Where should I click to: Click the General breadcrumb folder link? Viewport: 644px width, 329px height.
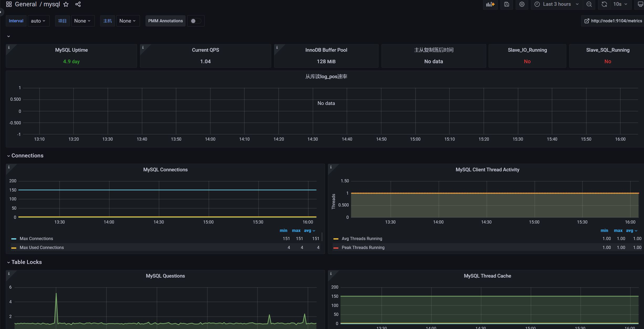[26, 4]
